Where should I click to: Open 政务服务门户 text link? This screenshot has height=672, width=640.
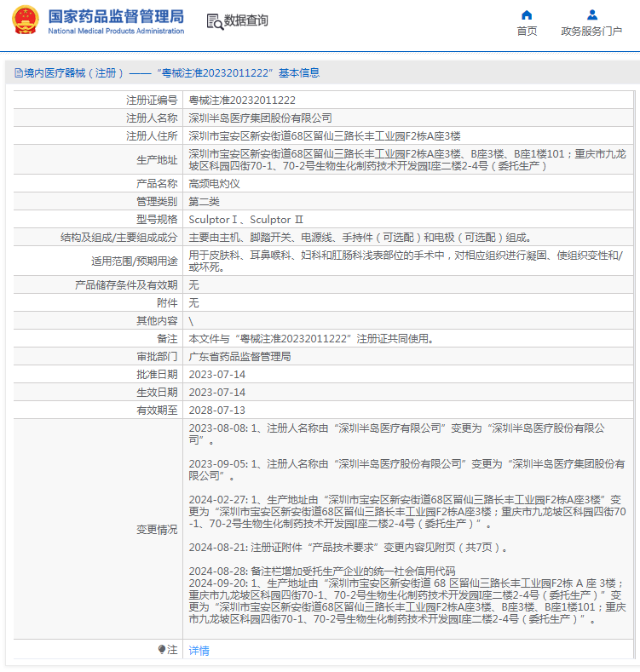(591, 32)
